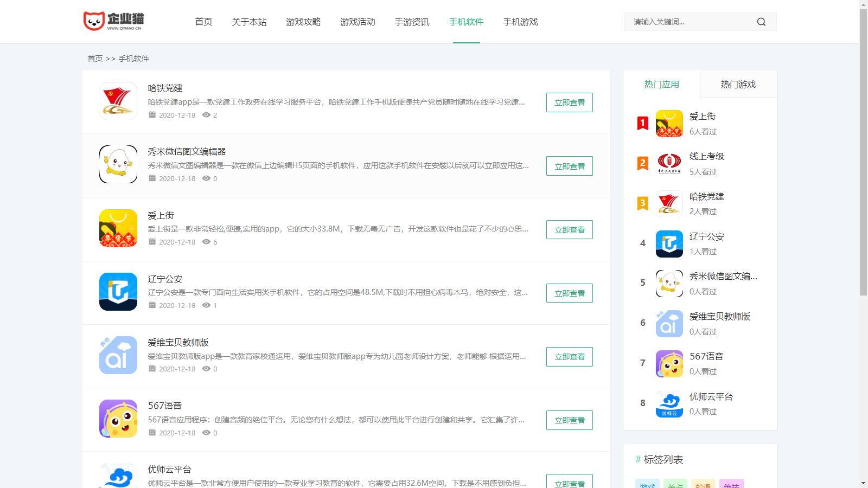Click 5人看过 text under 线上考级
Screen dimensions: 868x488
point(703,172)
